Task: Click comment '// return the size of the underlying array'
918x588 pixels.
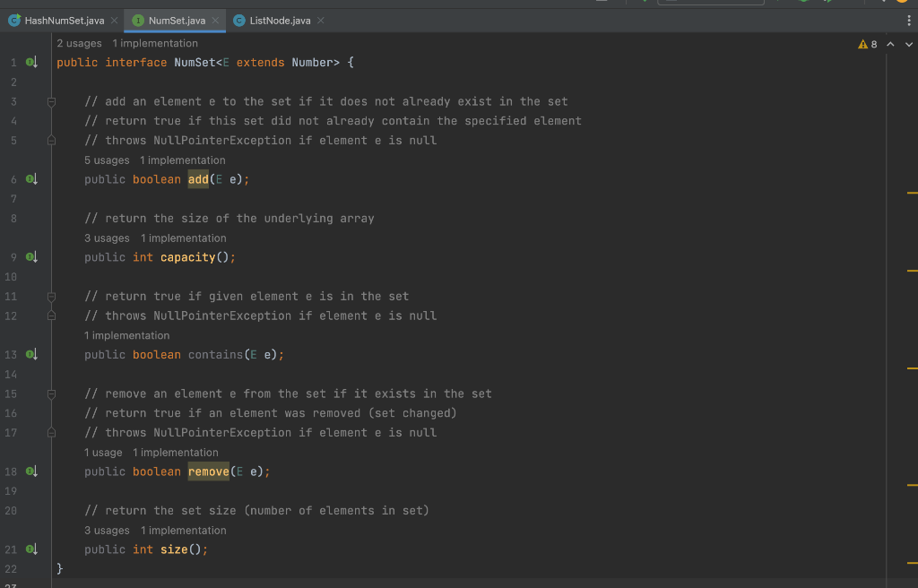Action: click(x=229, y=219)
